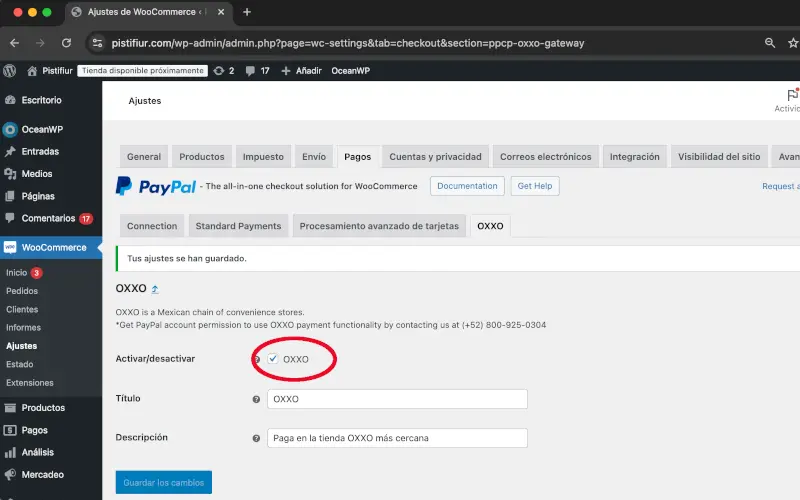Image resolution: width=800 pixels, height=500 pixels.
Task: Open Ajustes submenu item
Action: (21, 346)
